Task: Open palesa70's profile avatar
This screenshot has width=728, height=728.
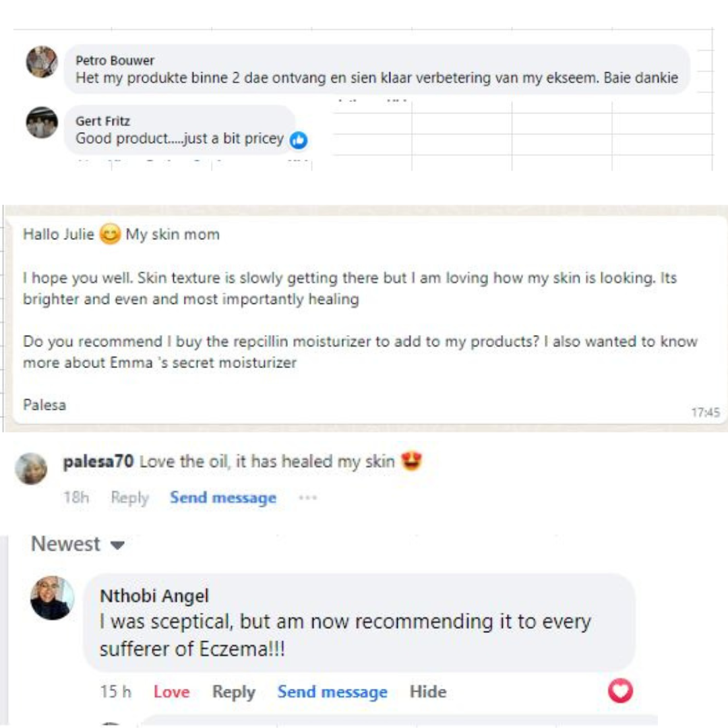Action: (x=31, y=468)
